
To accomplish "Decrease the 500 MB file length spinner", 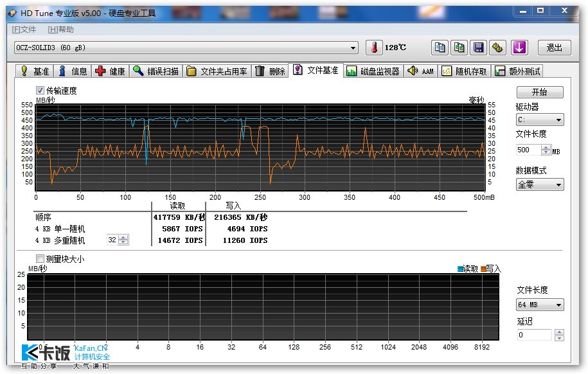I will click(546, 152).
